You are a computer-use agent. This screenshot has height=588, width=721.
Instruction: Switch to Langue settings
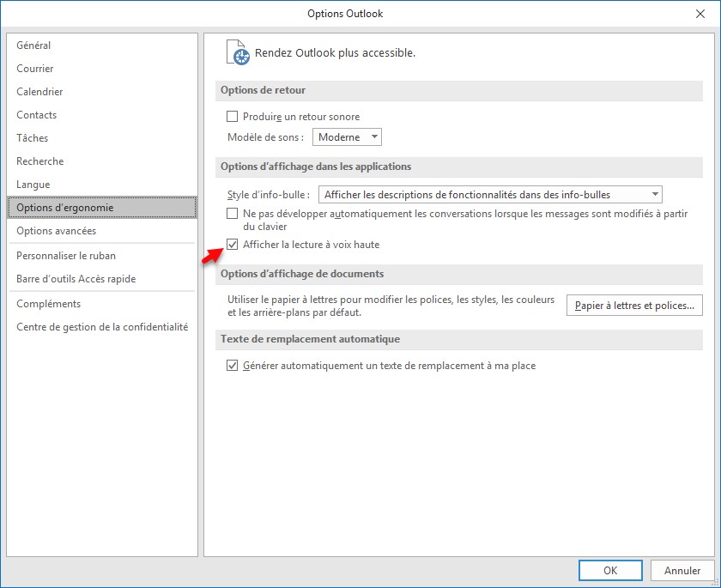click(x=33, y=185)
